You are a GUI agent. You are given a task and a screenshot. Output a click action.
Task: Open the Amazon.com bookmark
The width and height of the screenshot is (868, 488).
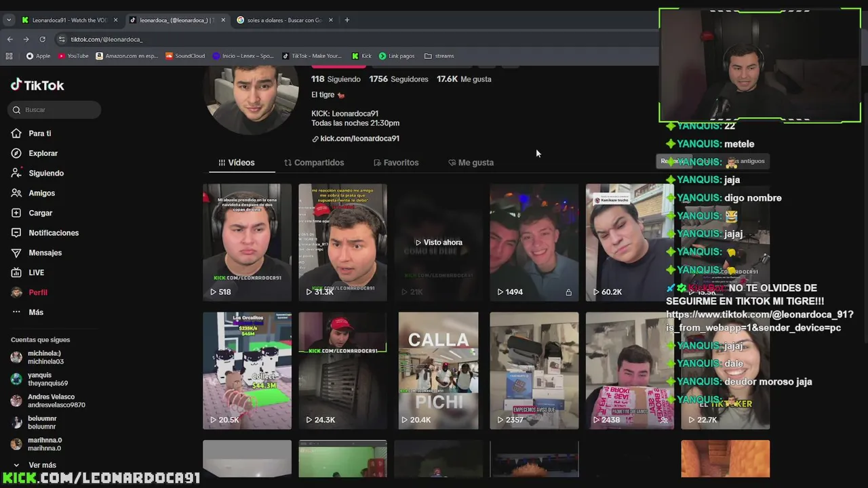click(127, 56)
